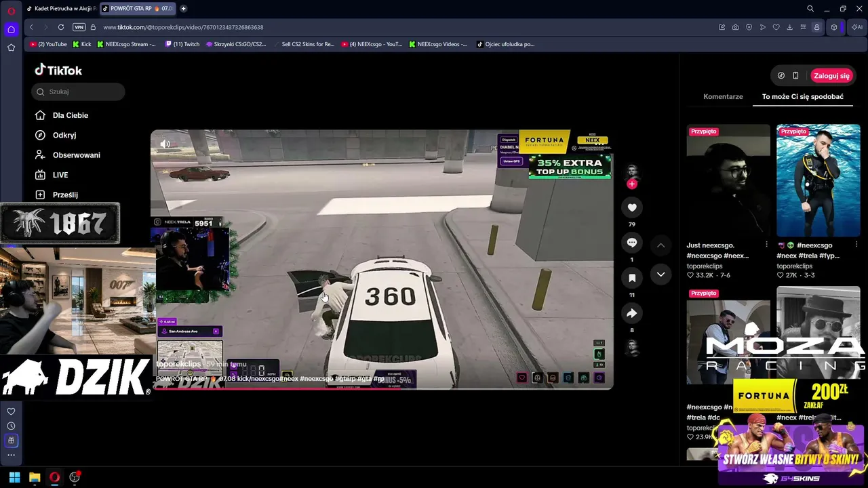Share video with arrow button
Image resolution: width=868 pixels, height=488 pixels.
632,313
